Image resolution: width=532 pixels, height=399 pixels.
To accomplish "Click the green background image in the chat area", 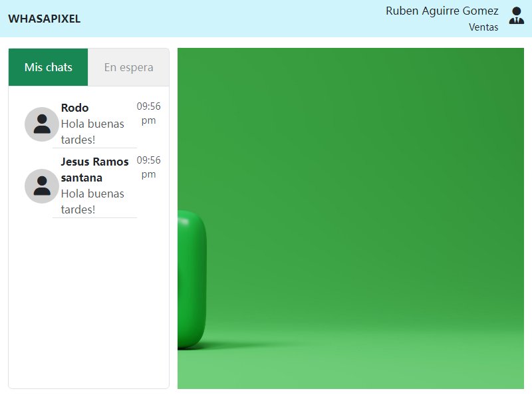I will 350,218.
